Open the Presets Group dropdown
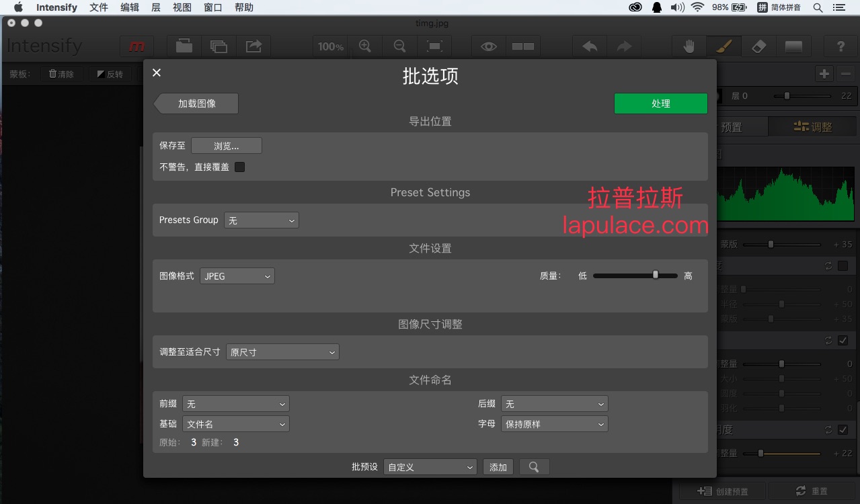Image resolution: width=860 pixels, height=504 pixels. click(x=262, y=220)
